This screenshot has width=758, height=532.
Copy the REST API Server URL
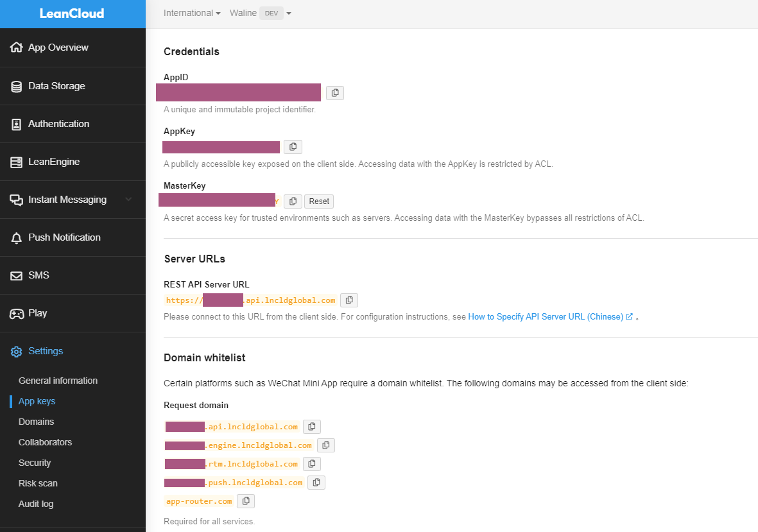pyautogui.click(x=349, y=300)
